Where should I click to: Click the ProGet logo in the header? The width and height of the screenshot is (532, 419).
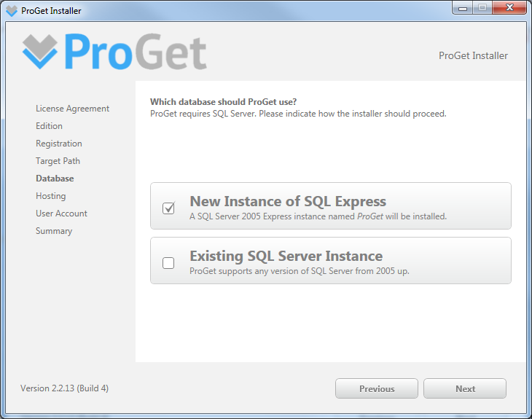coord(114,52)
